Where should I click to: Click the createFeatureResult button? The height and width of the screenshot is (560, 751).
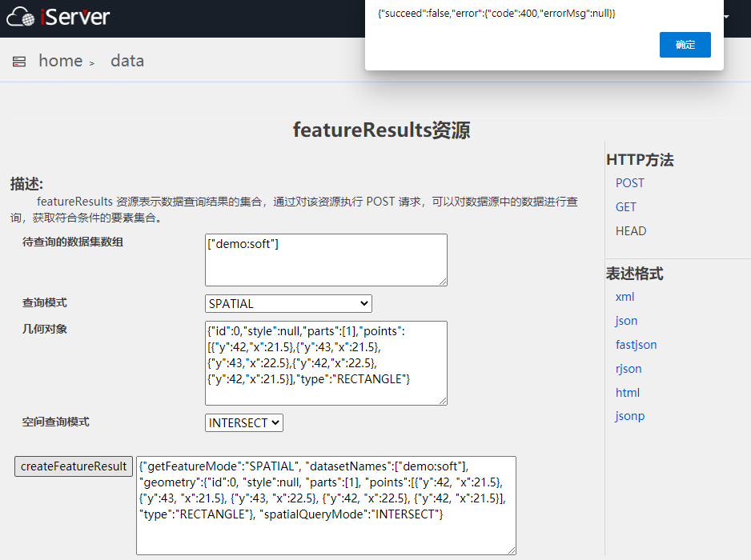(x=74, y=466)
